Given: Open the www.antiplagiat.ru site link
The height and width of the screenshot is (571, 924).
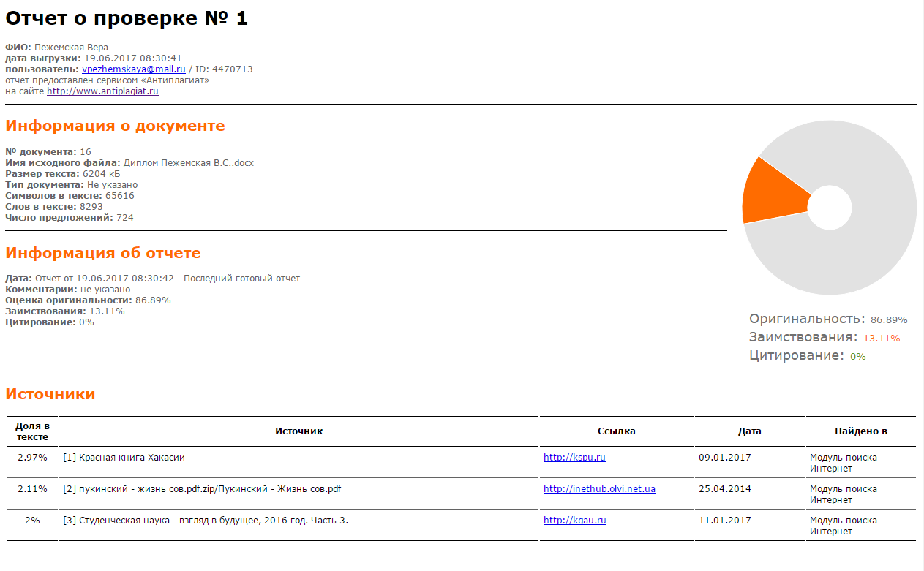Looking at the screenshot, I should point(102,91).
